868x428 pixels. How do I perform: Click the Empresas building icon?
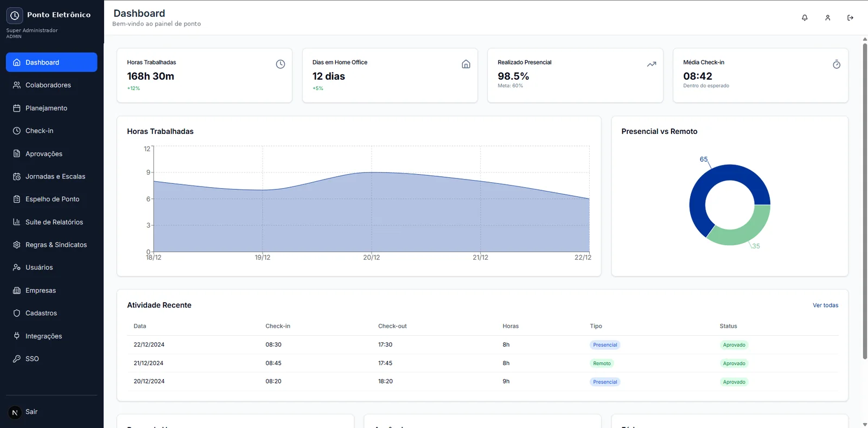pos(17,290)
